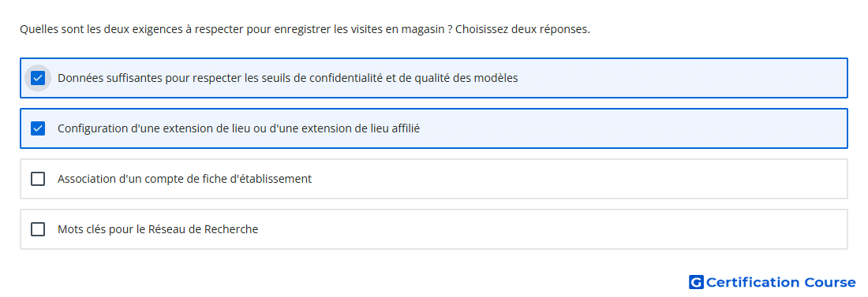
Task: Click the word 'Course' in the logo
Action: (830, 283)
